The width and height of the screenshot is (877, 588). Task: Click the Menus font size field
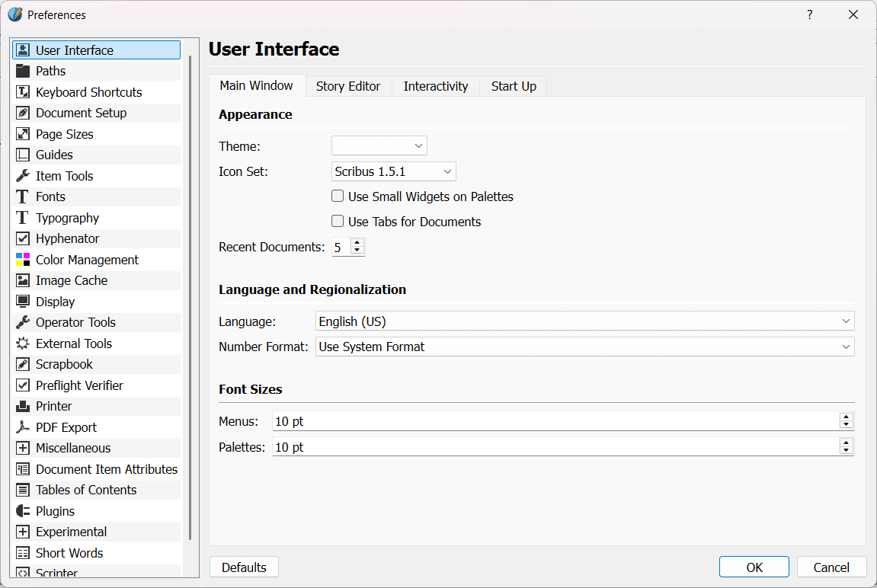pyautogui.click(x=555, y=421)
